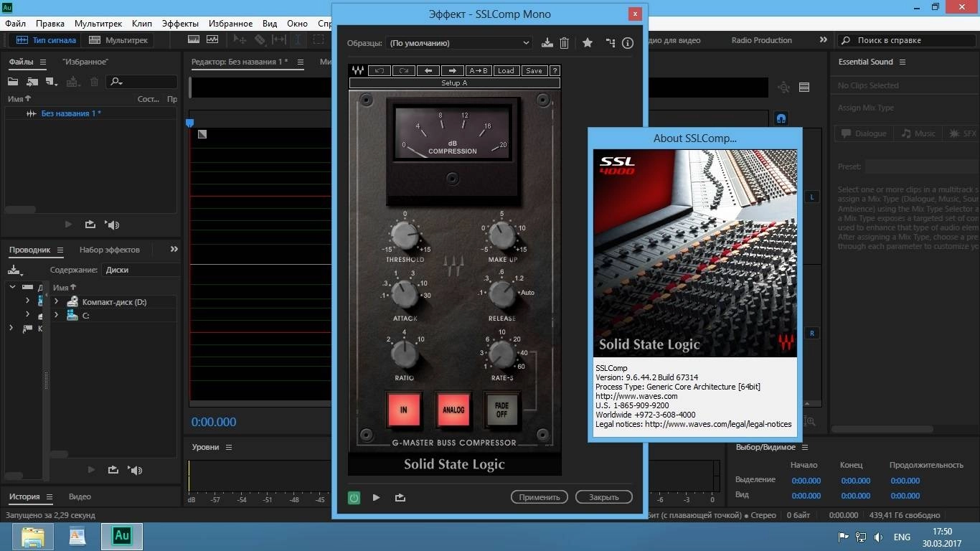Open Essential Sound panel menu
Image resolution: width=980 pixels, height=551 pixels.
(903, 62)
